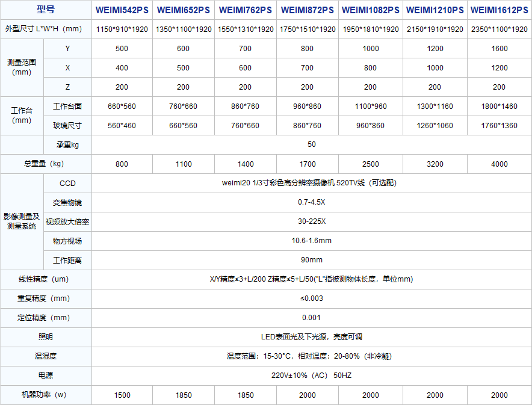The image size is (532, 405).
Task: Click worktable size 1300*1160 cell
Action: point(435,107)
